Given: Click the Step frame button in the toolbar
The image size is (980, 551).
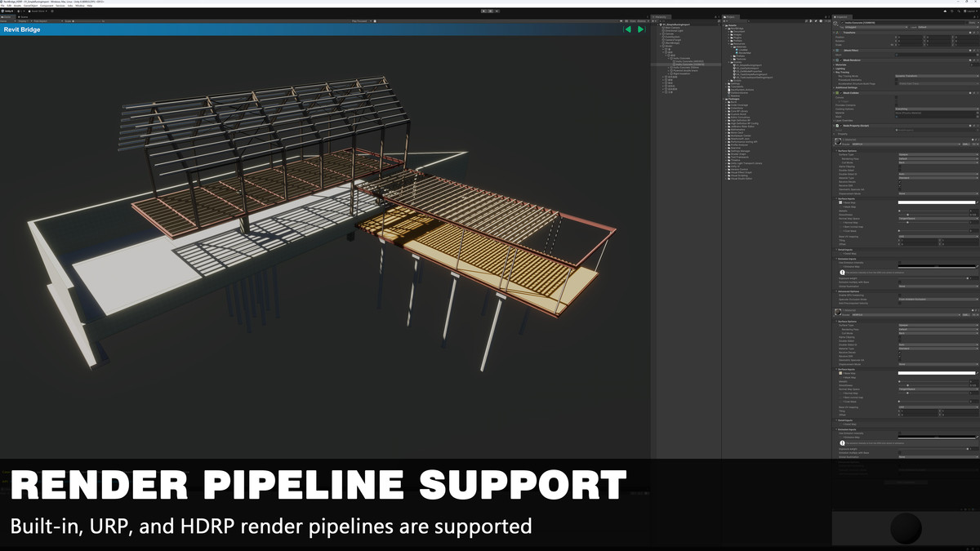Looking at the screenshot, I should [x=497, y=11].
